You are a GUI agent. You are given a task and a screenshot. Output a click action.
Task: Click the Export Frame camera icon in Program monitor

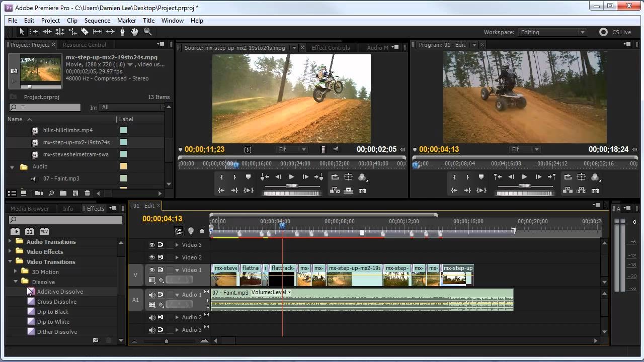pos(595,191)
